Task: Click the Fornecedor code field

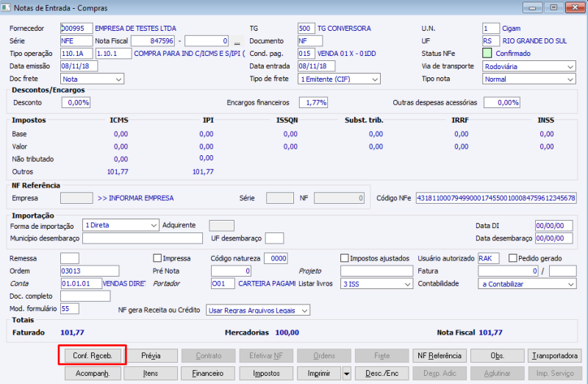Action: click(x=76, y=29)
